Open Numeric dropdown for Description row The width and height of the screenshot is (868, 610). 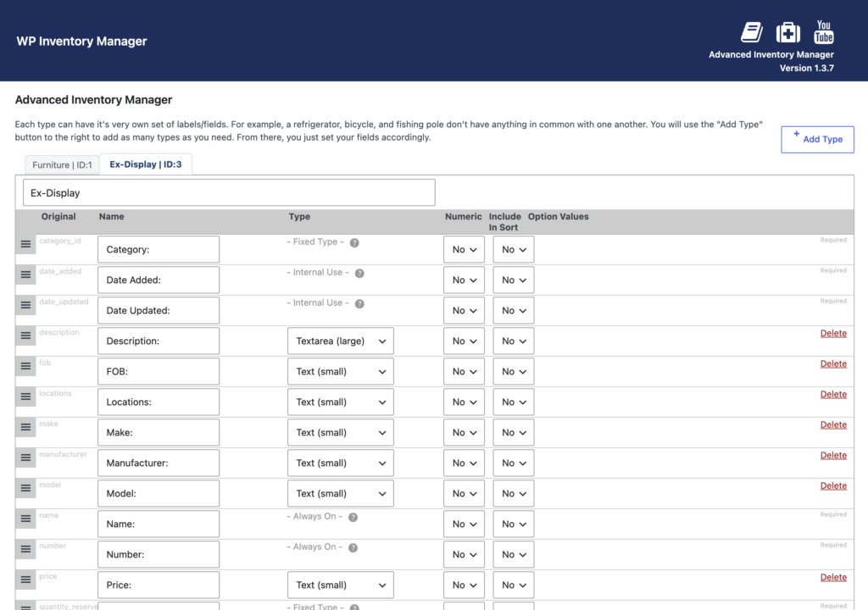tap(464, 341)
